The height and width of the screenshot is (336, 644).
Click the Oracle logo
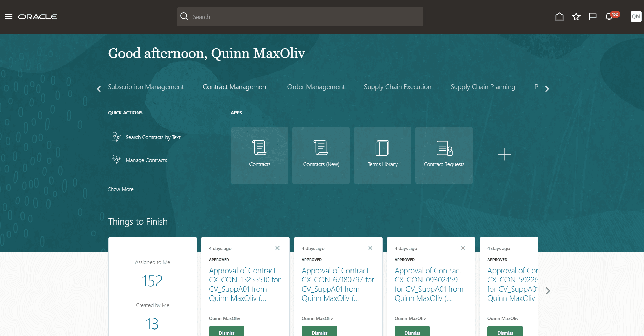(x=38, y=17)
